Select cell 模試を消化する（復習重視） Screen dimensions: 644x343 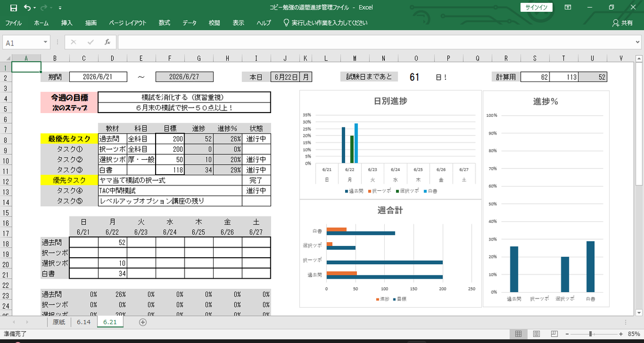click(185, 98)
